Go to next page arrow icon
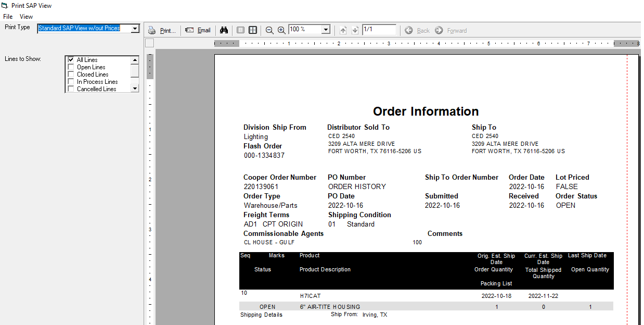 coord(355,30)
